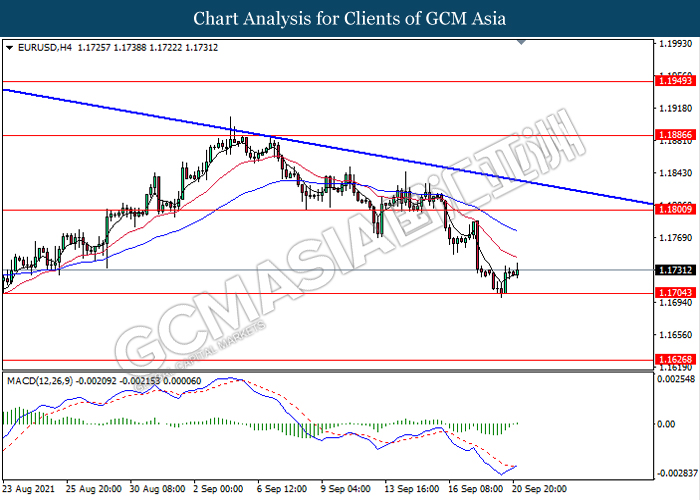Click the 25 Aug 20:00 time label
The width and height of the screenshot is (700, 500).
coord(93,489)
